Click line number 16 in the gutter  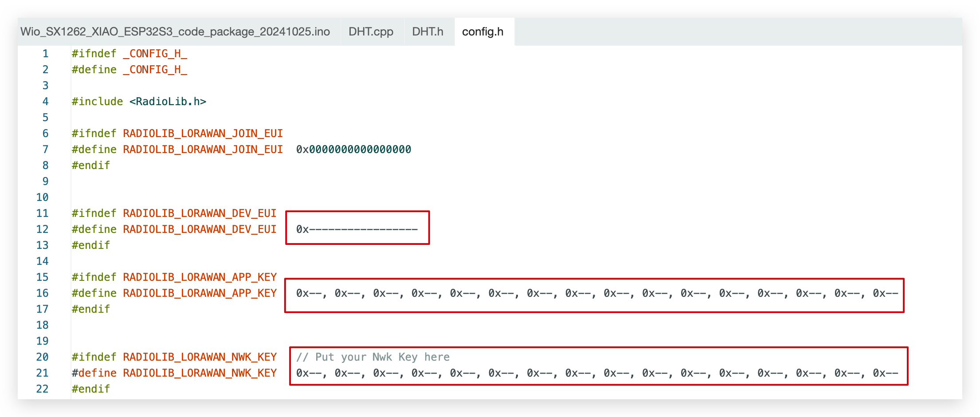pos(43,293)
